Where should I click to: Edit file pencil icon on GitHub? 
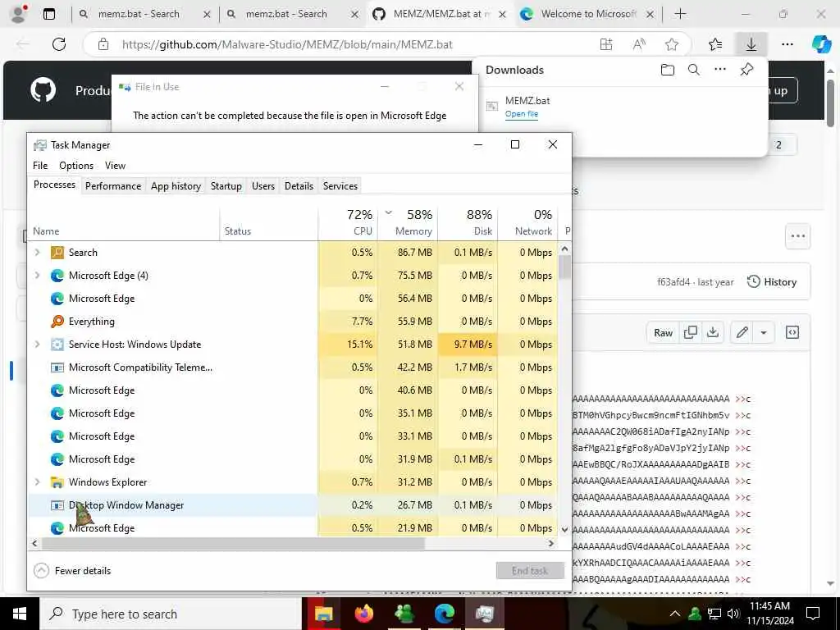[742, 333]
